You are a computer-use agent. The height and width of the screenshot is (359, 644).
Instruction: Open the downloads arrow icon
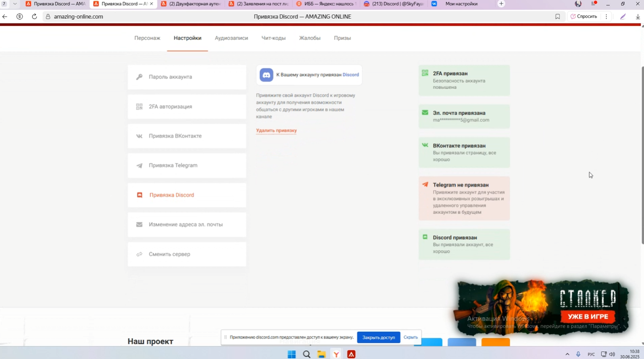click(638, 16)
